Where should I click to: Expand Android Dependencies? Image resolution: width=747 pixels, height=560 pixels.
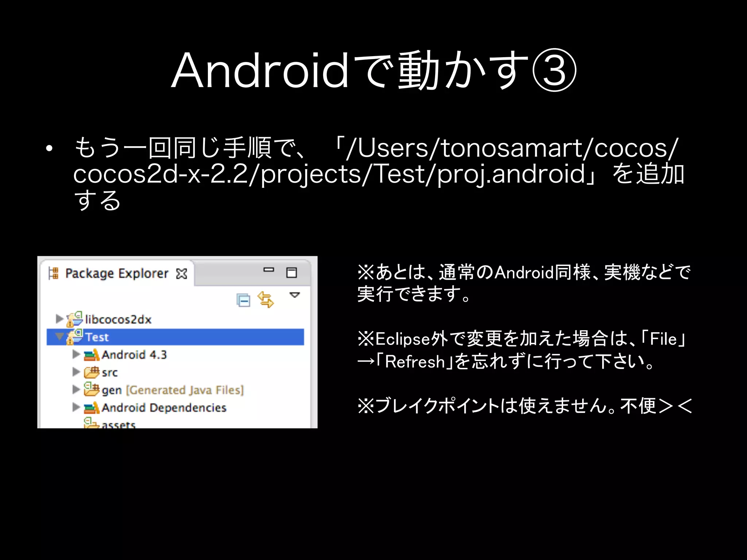tap(76, 407)
